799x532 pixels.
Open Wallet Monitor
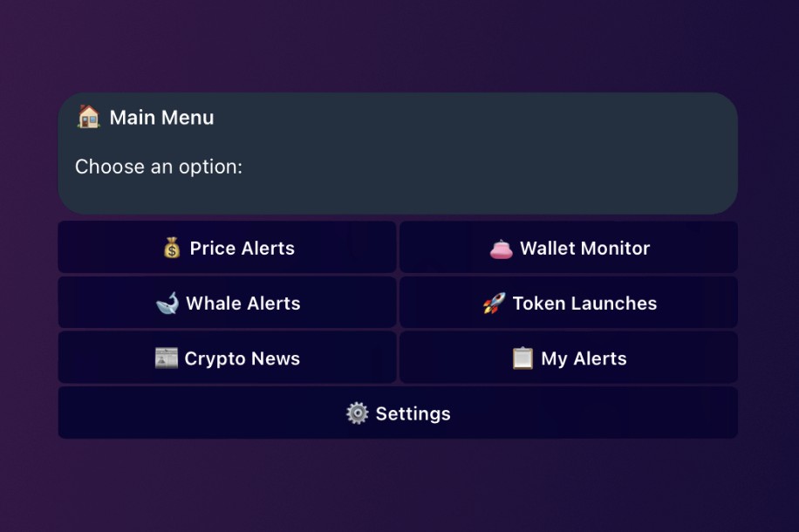[x=568, y=248]
